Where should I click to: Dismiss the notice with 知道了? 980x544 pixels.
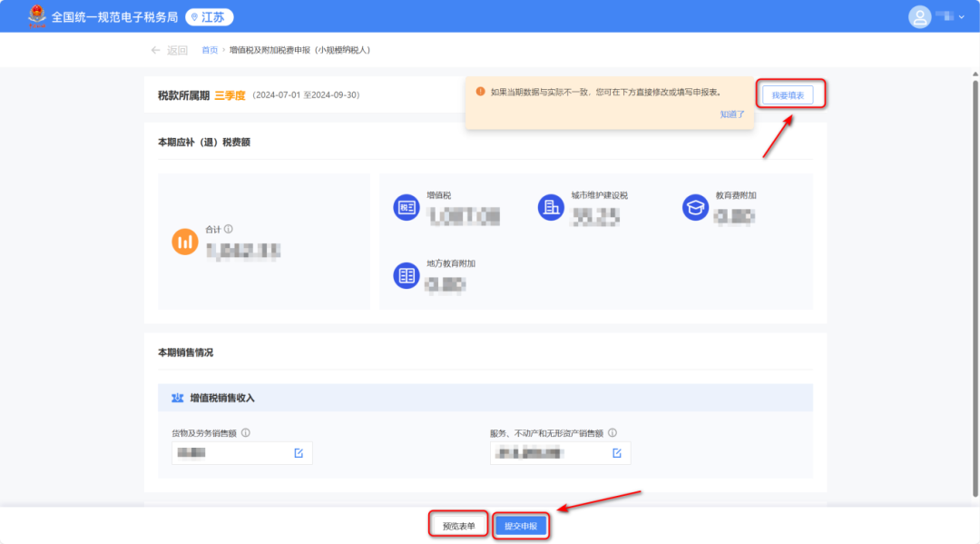coord(731,114)
